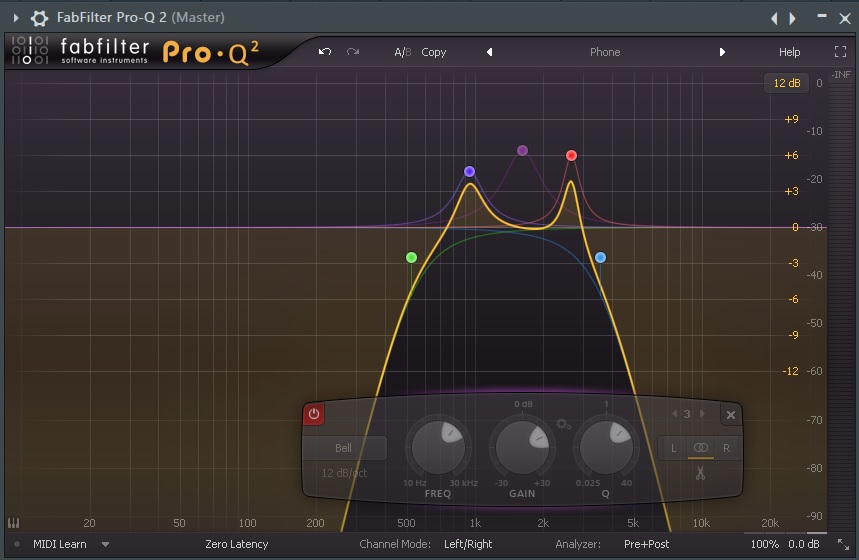This screenshot has width=859, height=560.
Task: Click the -INF level meter readout
Action: pyautogui.click(x=841, y=75)
